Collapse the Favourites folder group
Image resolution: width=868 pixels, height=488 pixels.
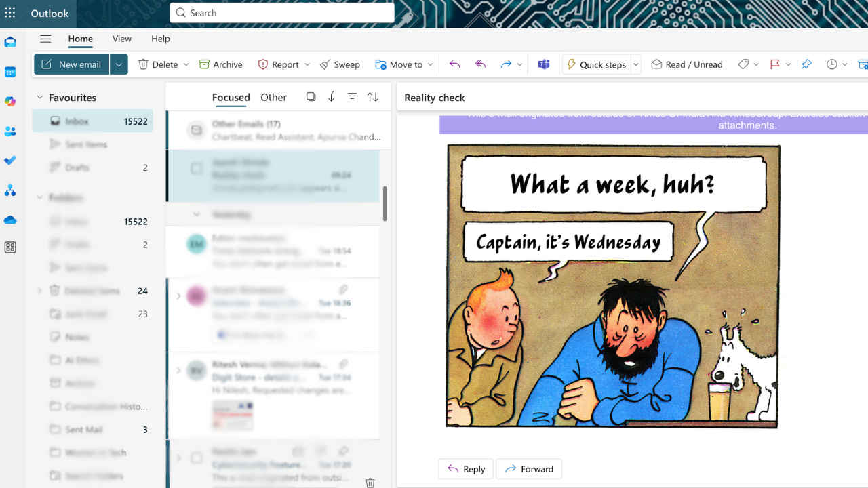(x=39, y=98)
